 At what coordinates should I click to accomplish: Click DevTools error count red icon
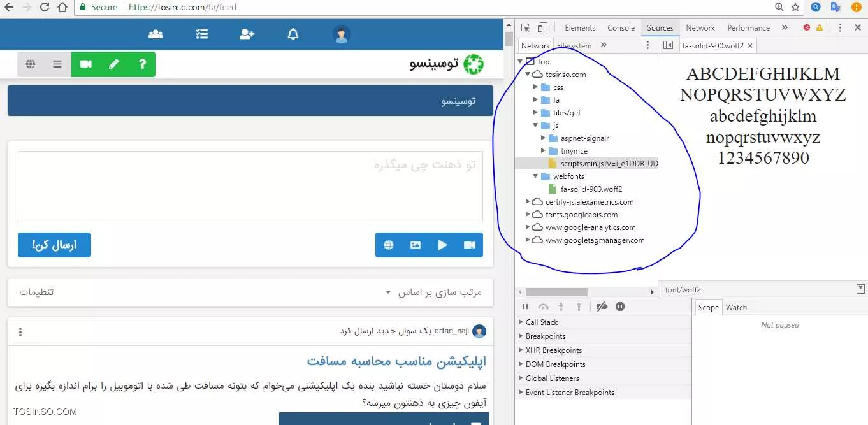coord(807,27)
